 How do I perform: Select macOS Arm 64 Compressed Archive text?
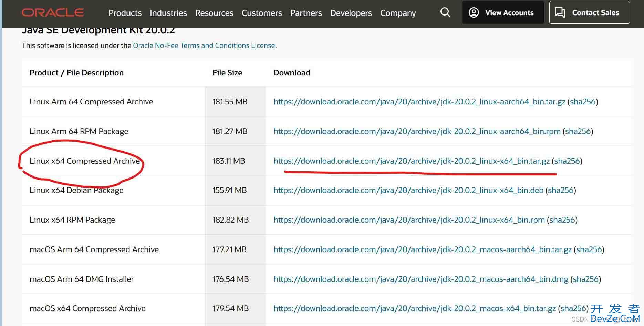(94, 249)
